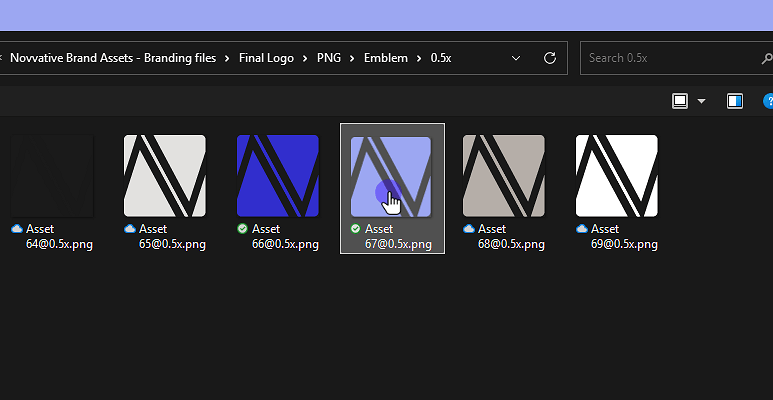Toggle the preview pane

(735, 101)
